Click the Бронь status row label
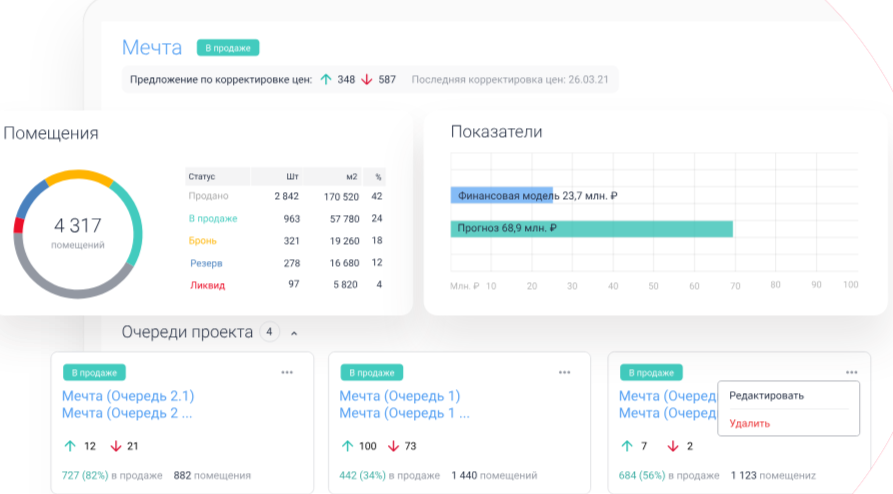 [x=203, y=240]
